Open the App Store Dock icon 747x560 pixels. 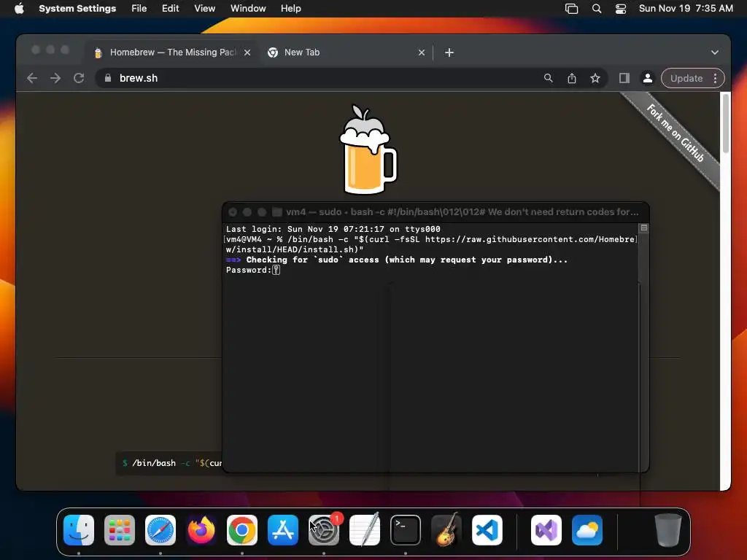[283, 530]
